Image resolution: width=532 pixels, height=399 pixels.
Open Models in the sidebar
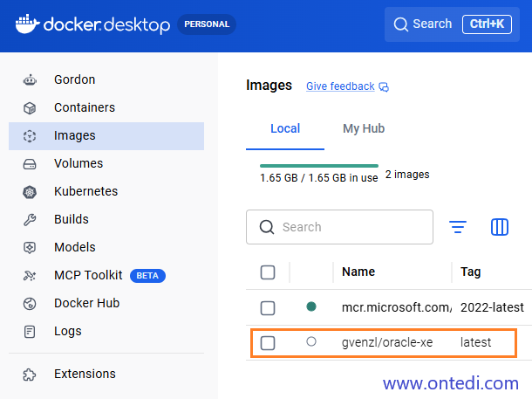(x=106, y=247)
